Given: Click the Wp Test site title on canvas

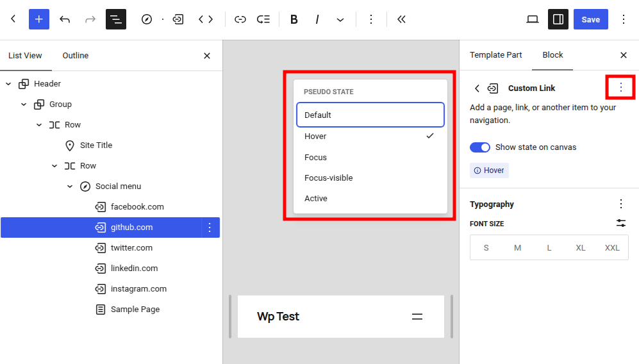Looking at the screenshot, I should tap(278, 317).
